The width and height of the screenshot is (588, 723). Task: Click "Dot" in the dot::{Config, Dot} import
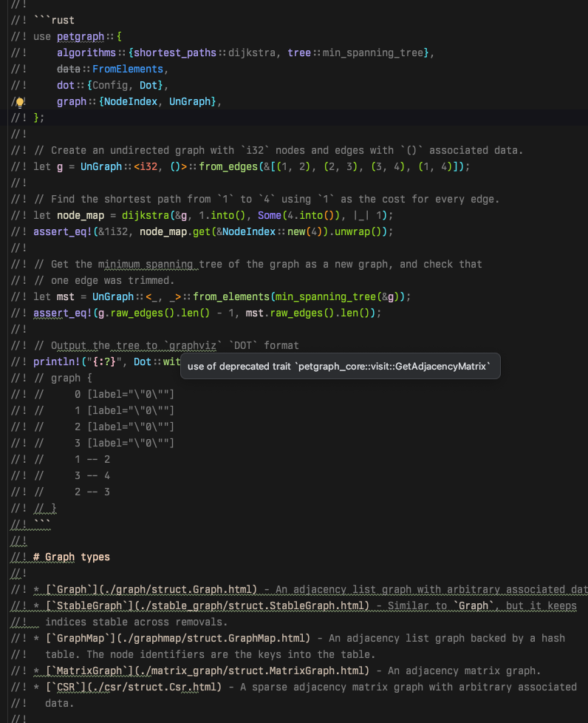coord(148,85)
